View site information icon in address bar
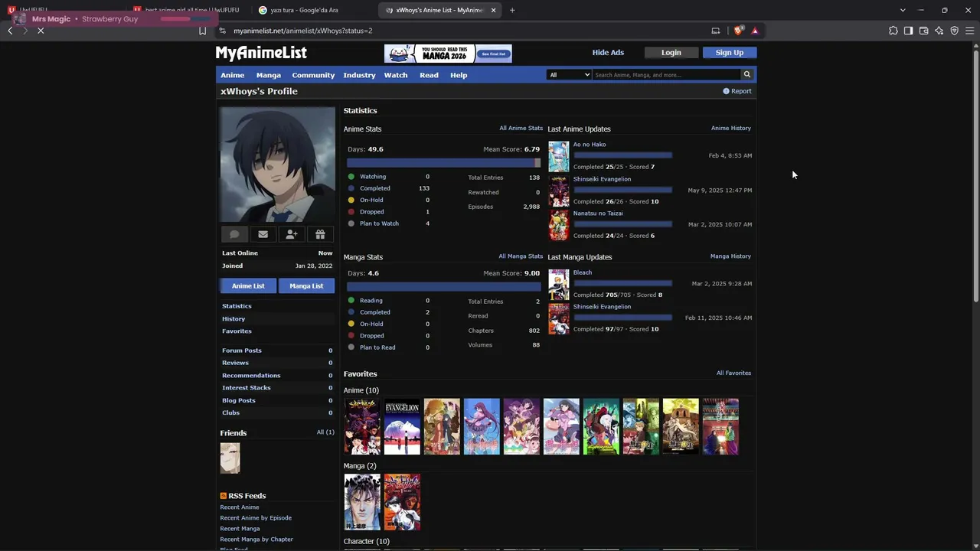This screenshot has height=551, width=980. [x=222, y=31]
